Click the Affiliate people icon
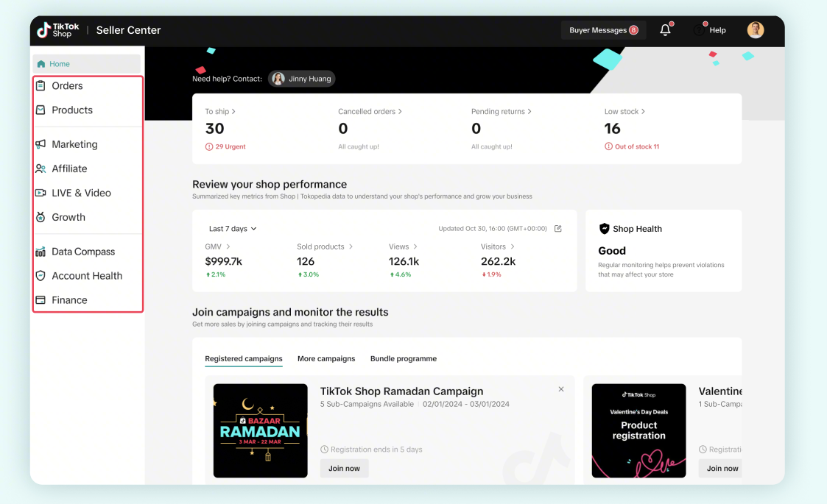This screenshot has height=504, width=827. (41, 168)
